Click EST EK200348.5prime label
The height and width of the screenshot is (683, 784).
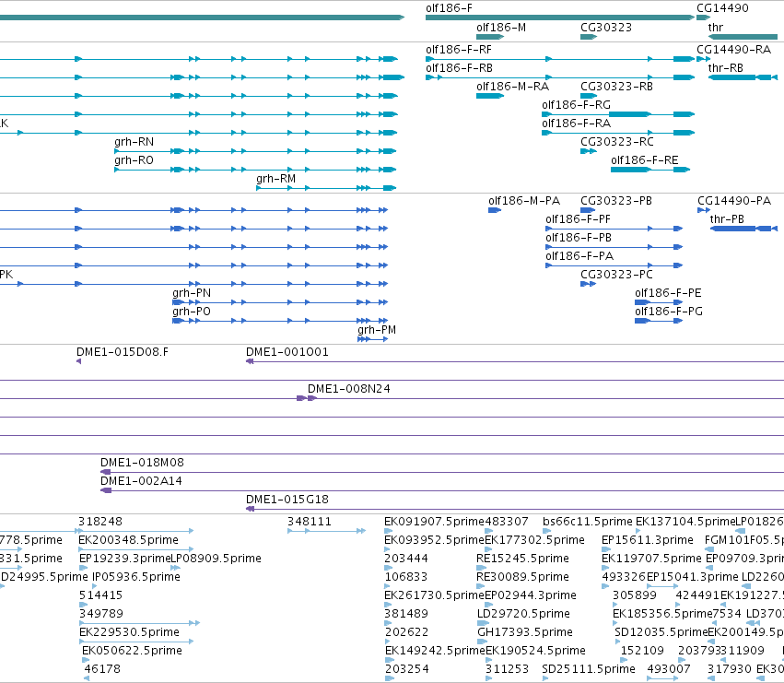point(128,540)
